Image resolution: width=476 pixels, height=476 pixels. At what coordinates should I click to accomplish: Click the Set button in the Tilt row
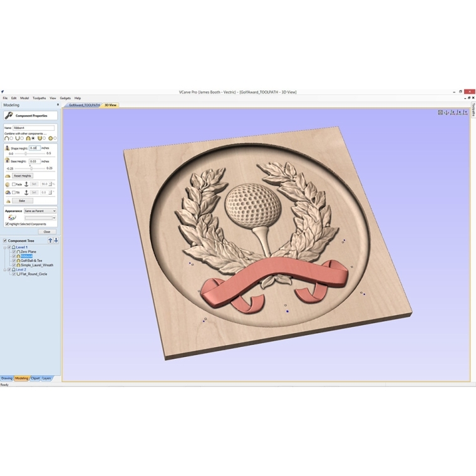(34, 192)
